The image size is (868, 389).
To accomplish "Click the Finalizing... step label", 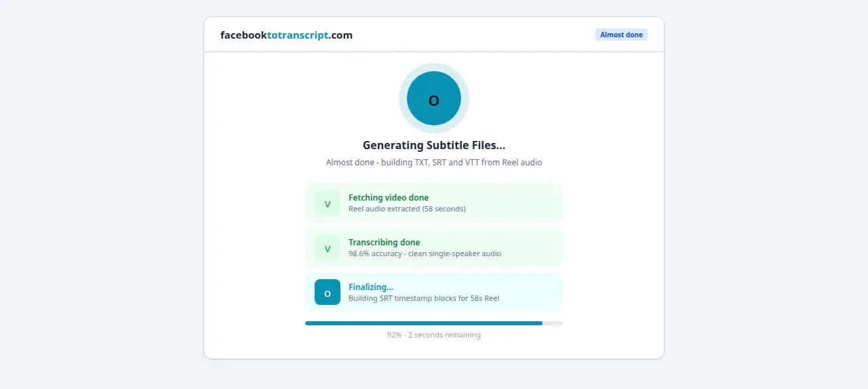I will point(371,287).
